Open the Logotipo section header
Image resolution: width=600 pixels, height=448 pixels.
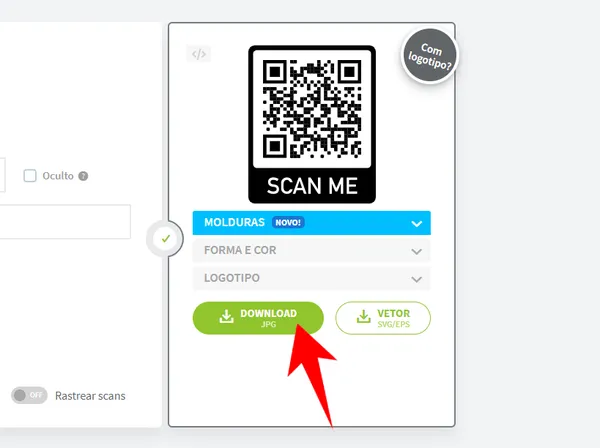tap(311, 278)
